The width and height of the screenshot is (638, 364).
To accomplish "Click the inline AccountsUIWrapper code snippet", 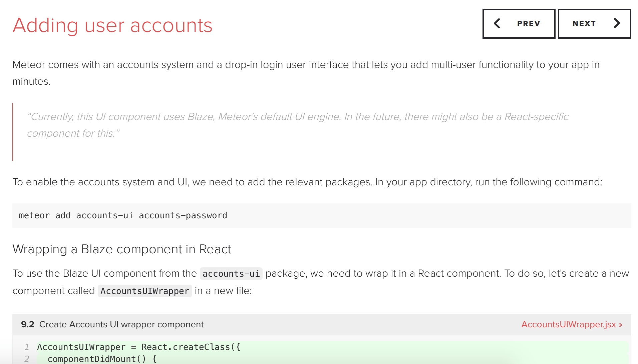I will [144, 291].
